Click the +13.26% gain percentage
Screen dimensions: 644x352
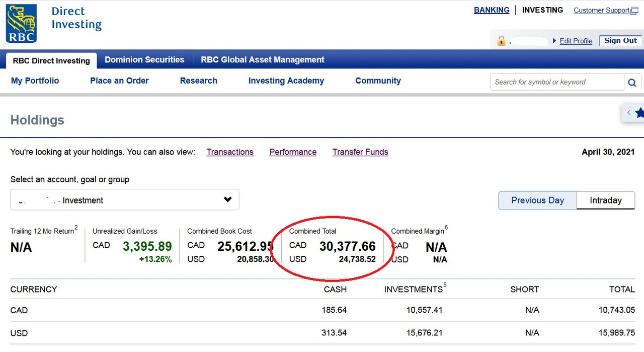pyautogui.click(x=155, y=260)
